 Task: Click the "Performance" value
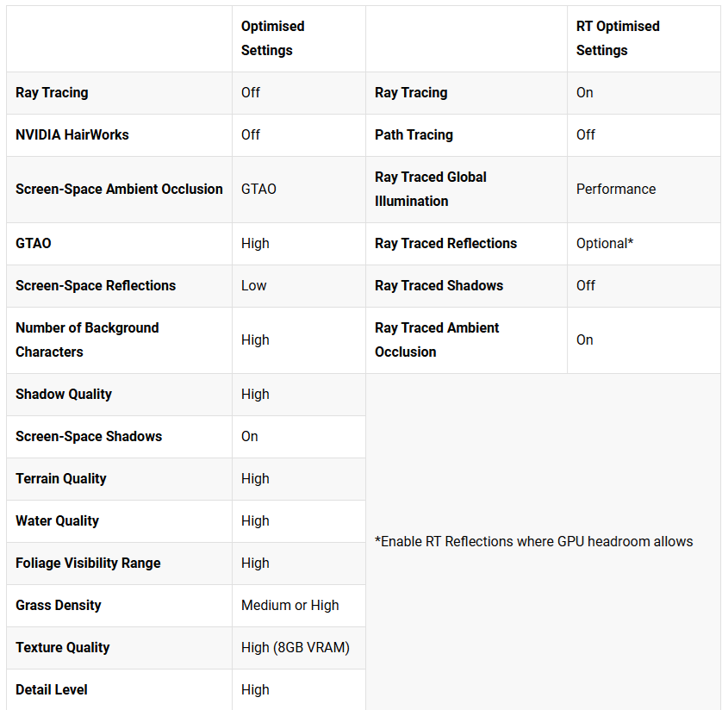pos(616,189)
